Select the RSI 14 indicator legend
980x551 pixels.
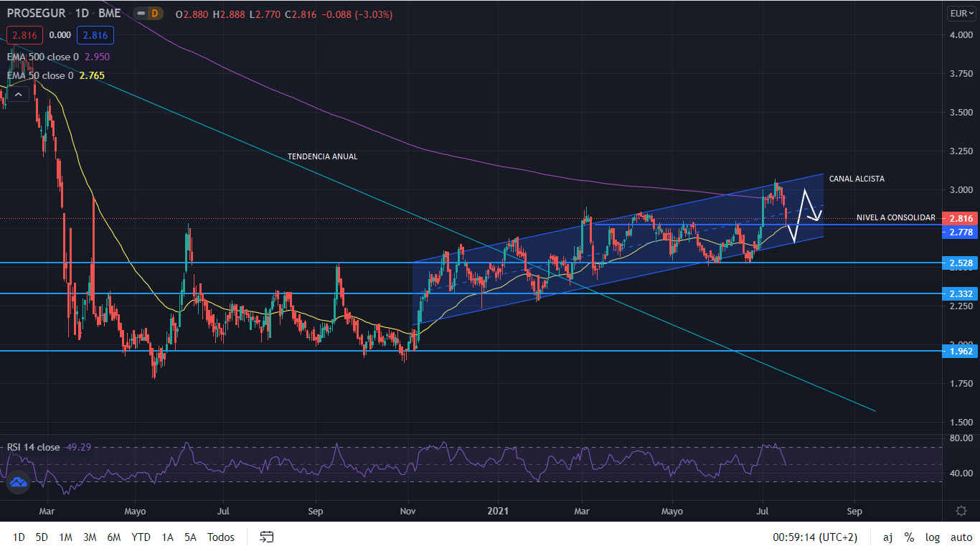pyautogui.click(x=34, y=447)
